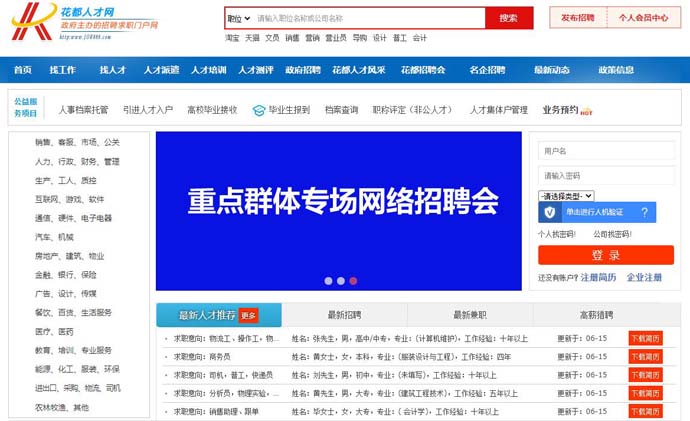
Task: Click the 花都人才网 site logo
Action: [x=84, y=22]
